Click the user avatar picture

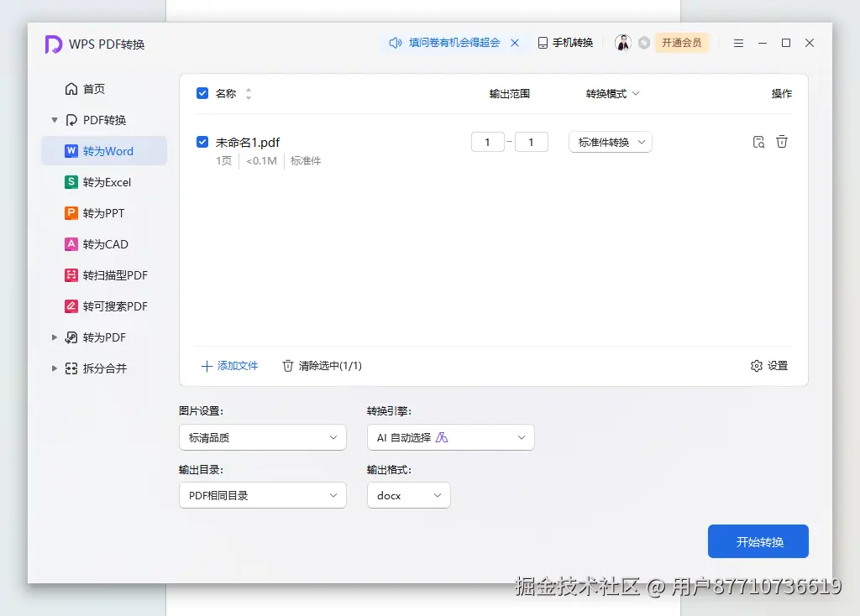click(x=622, y=43)
